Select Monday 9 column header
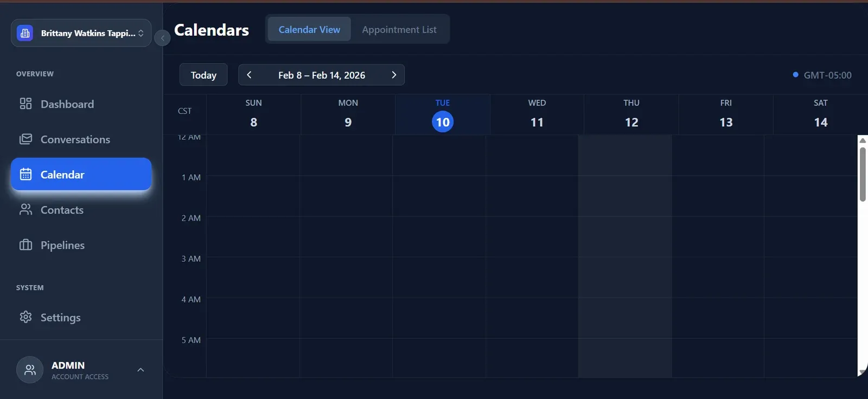The image size is (868, 399). (348, 114)
